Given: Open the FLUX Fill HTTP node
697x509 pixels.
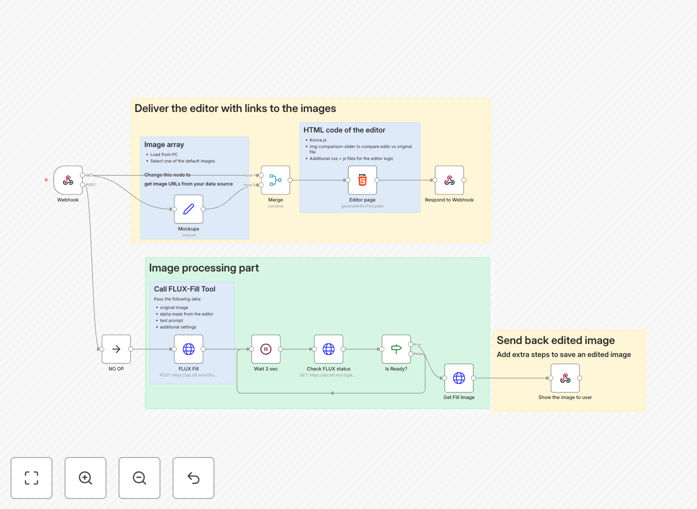Looking at the screenshot, I should click(188, 349).
